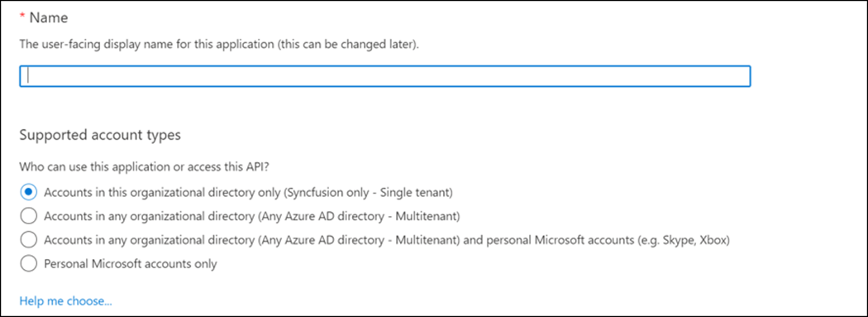Screen dimensions: 868x317
Task: Choose the Multitenant-only Azure AD directory radio circle
Action: (x=28, y=215)
